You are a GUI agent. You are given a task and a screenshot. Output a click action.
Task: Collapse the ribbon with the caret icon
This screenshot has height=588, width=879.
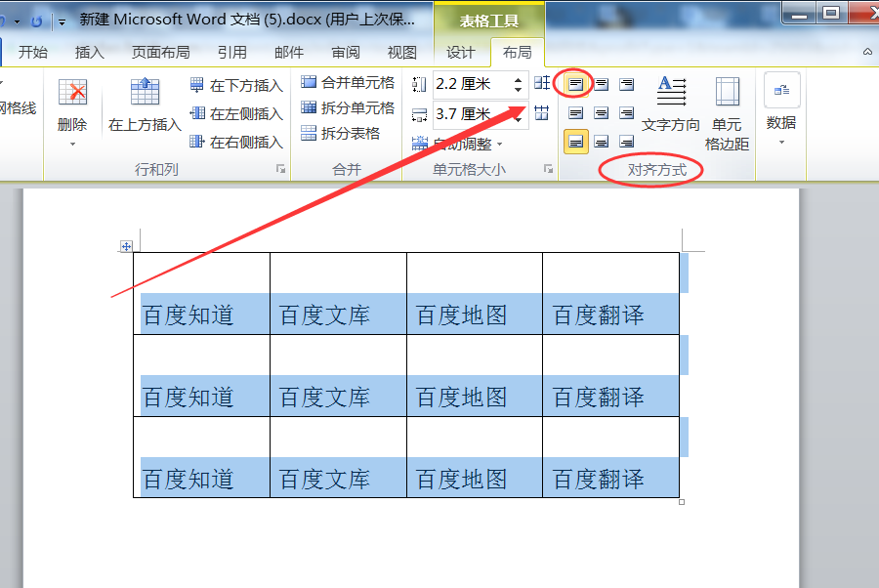[x=867, y=52]
